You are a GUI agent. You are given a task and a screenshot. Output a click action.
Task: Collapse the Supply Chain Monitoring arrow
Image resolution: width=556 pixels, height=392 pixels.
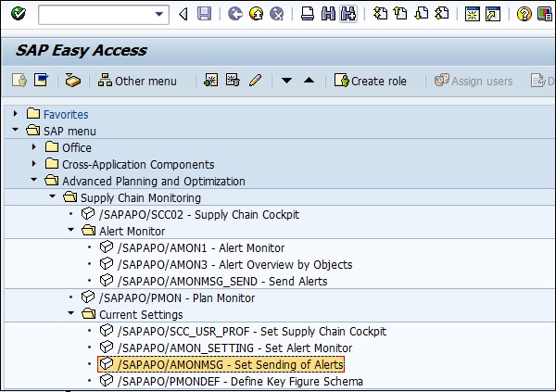pyautogui.click(x=53, y=196)
